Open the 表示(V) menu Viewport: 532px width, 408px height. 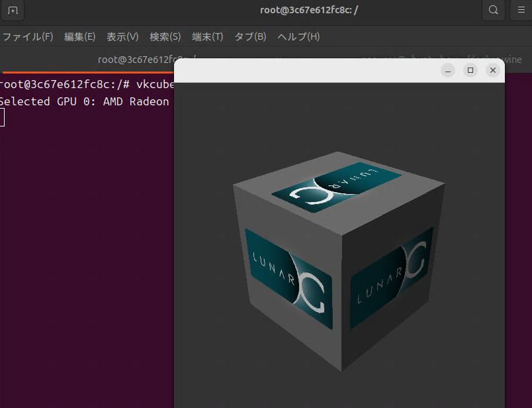pyautogui.click(x=122, y=36)
